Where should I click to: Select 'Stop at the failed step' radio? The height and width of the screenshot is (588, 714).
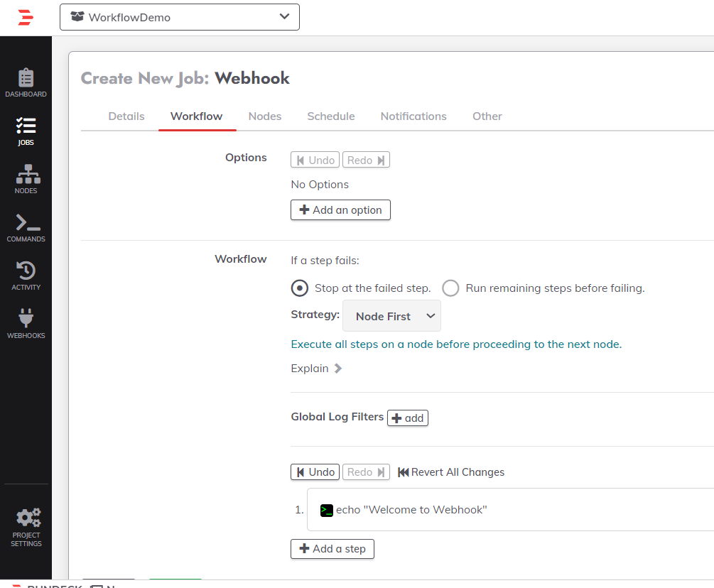301,288
